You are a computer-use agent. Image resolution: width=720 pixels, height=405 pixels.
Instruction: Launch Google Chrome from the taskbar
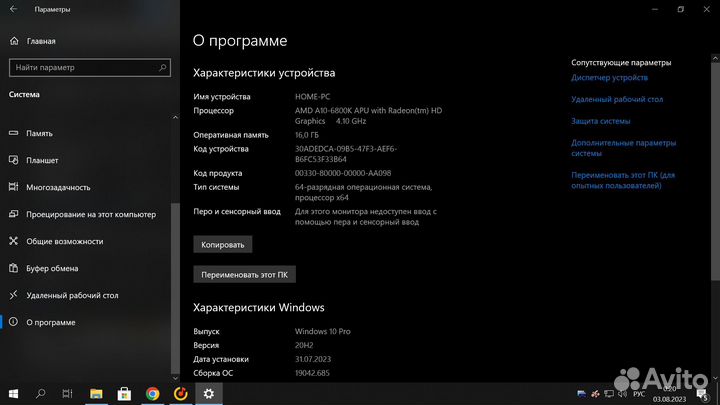[152, 394]
